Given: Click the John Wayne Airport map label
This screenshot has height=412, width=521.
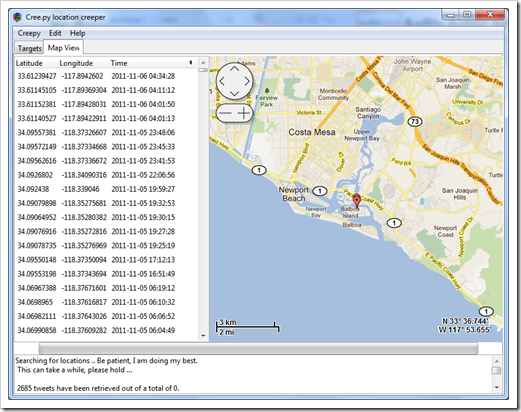Looking at the screenshot, I should 413,65.
